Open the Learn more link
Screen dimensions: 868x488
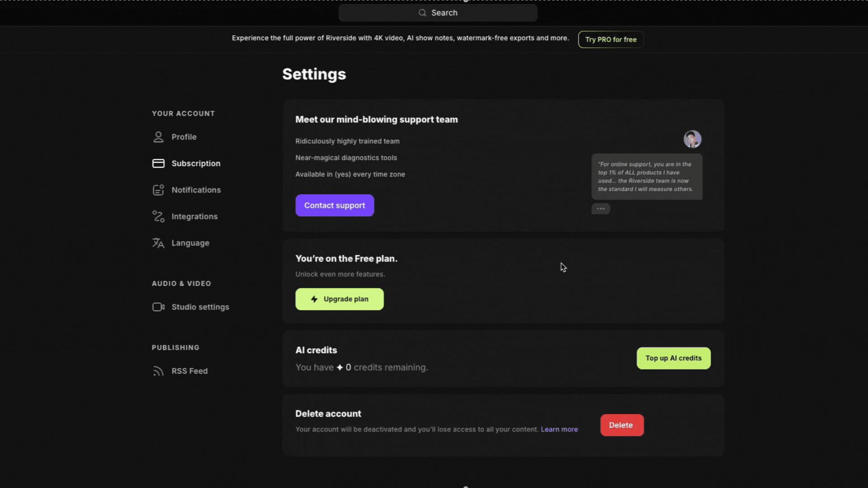[x=559, y=429]
